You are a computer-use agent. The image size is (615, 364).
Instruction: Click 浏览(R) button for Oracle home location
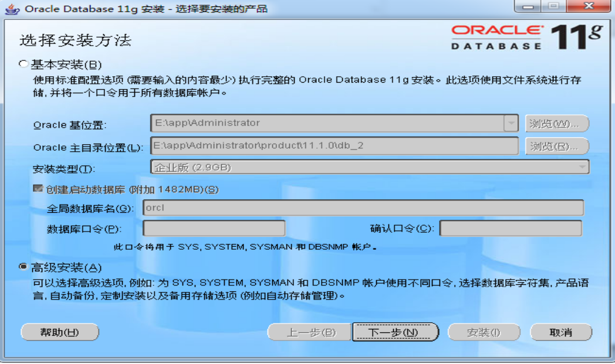click(x=556, y=147)
